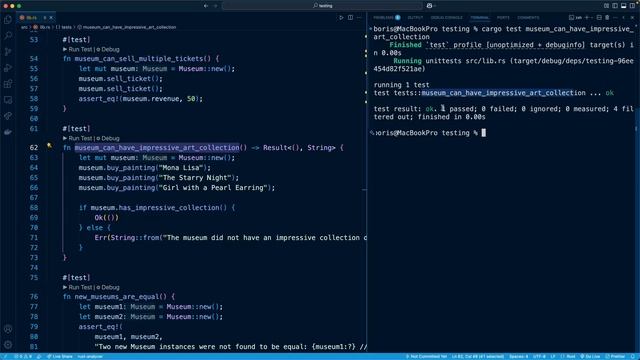The image size is (640, 360).
Task: Click the title bar search box labeled testing
Action: [x=322, y=6]
